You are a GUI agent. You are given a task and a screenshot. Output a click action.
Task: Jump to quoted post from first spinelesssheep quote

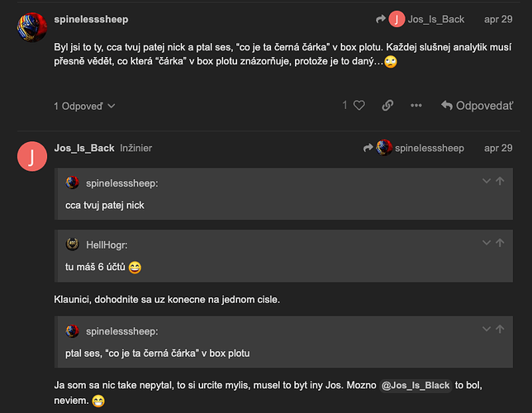pyautogui.click(x=500, y=181)
